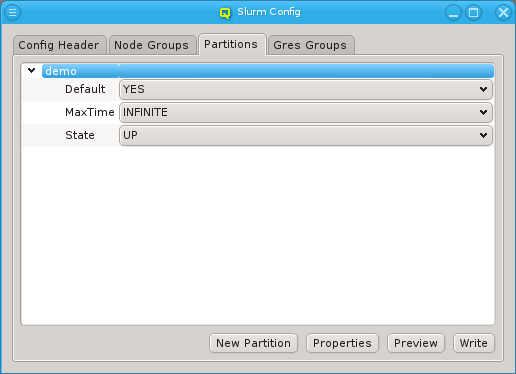
Task: Click the Write button
Action: point(474,343)
